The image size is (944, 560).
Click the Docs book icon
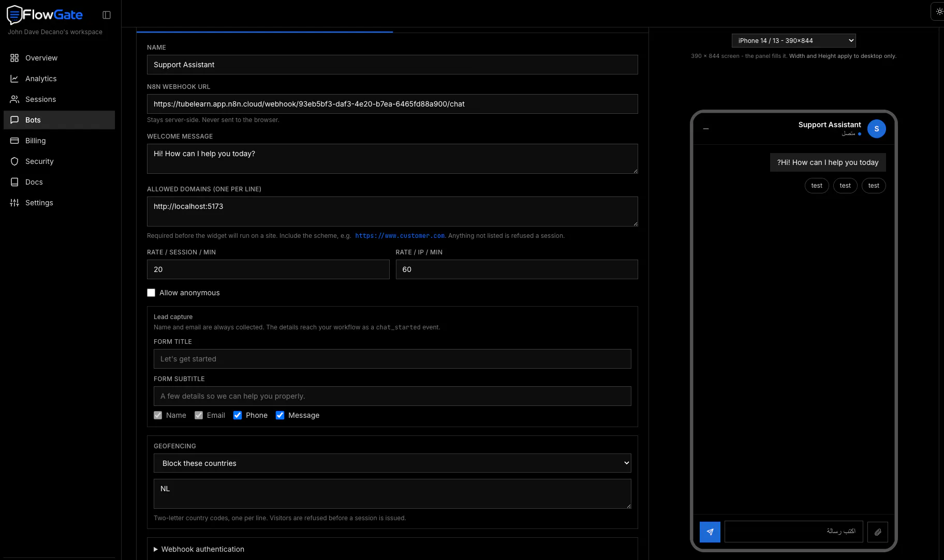pyautogui.click(x=14, y=182)
